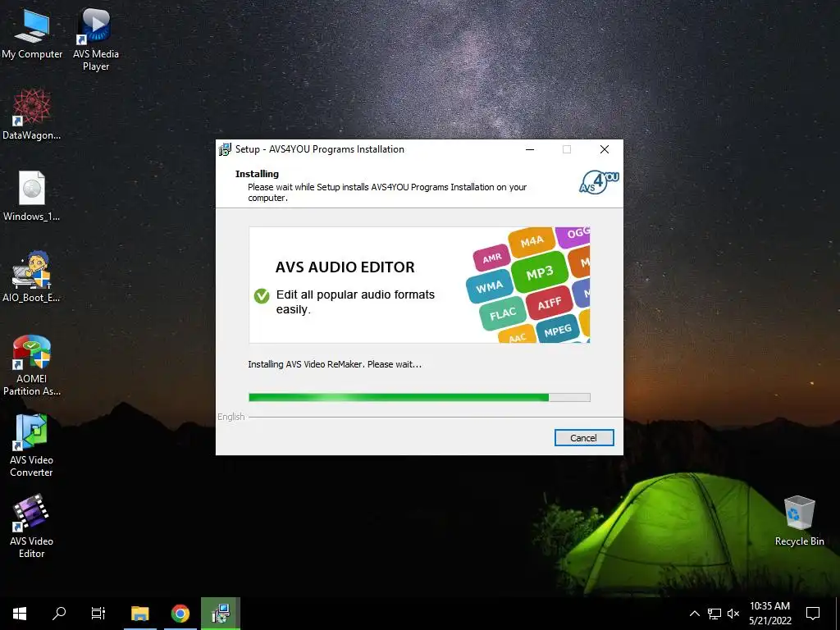Open the Recycle Bin
Image resolution: width=840 pixels, height=630 pixels.
(799, 521)
